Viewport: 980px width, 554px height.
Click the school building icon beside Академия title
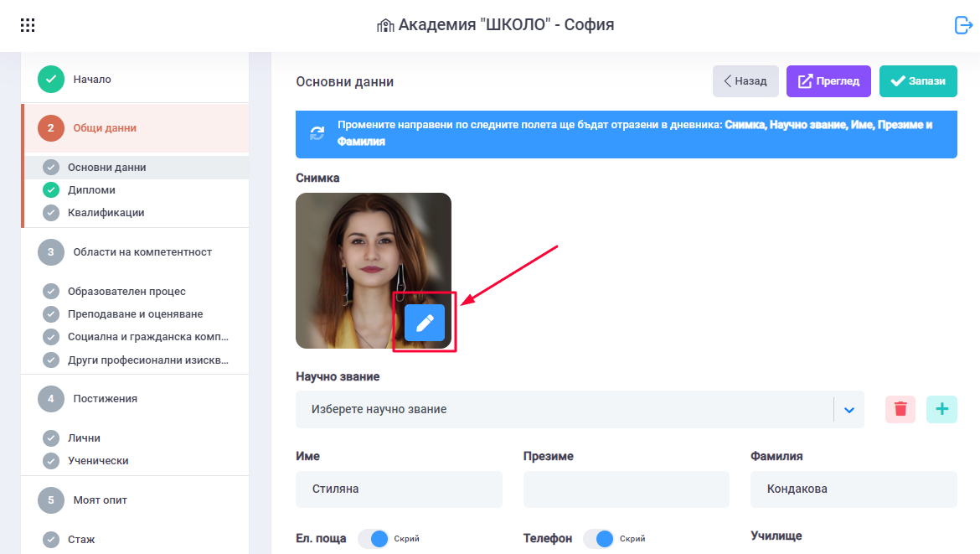[x=385, y=26]
